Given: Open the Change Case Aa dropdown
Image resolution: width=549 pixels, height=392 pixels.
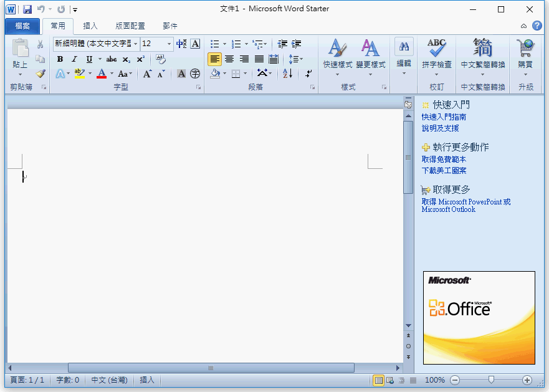Looking at the screenshot, I should pyautogui.click(x=125, y=74).
